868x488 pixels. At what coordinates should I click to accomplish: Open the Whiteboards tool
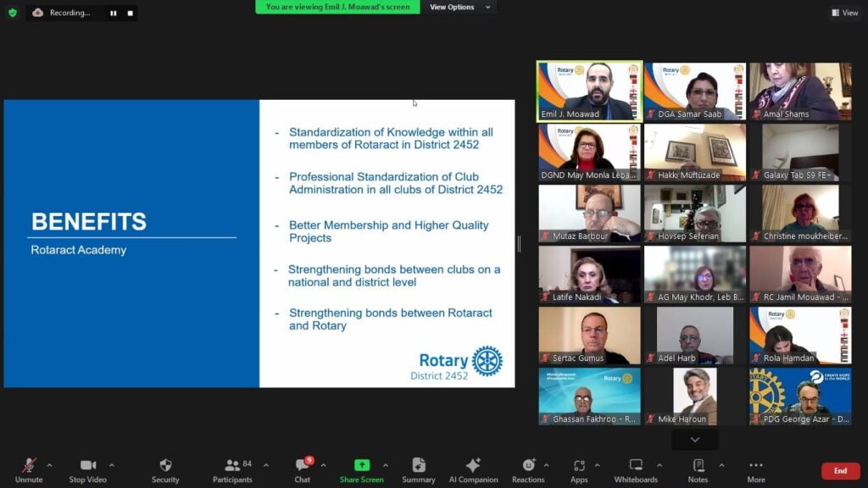pyautogui.click(x=636, y=470)
